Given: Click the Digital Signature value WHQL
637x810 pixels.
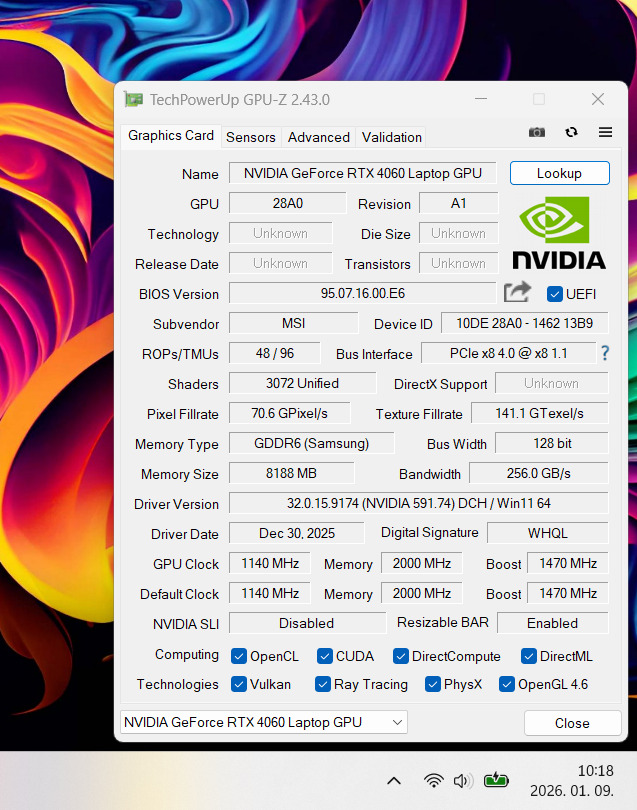Looking at the screenshot, I should (x=548, y=533).
